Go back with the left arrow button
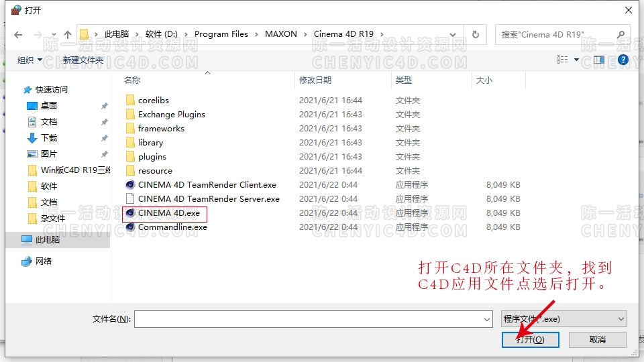The height and width of the screenshot is (362, 644). pyautogui.click(x=18, y=35)
